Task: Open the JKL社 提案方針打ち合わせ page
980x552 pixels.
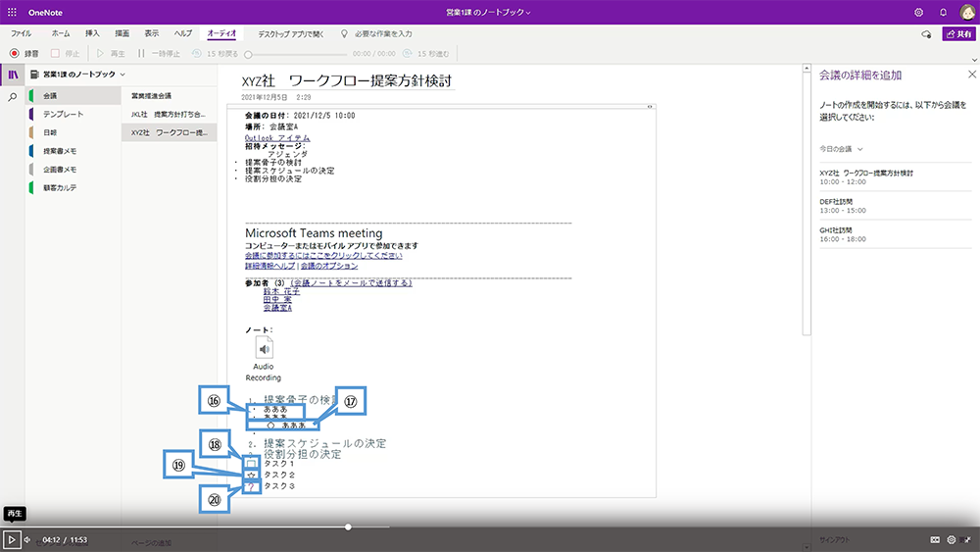Action: click(170, 115)
